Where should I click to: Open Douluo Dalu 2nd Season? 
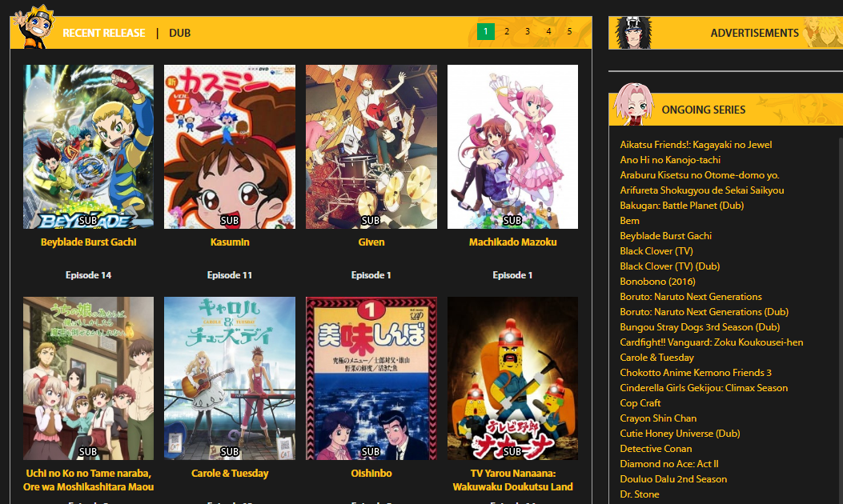coord(673,478)
